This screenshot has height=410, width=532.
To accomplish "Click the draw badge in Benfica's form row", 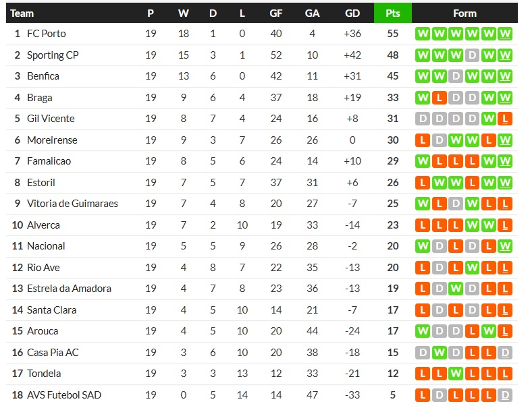I will tap(456, 76).
